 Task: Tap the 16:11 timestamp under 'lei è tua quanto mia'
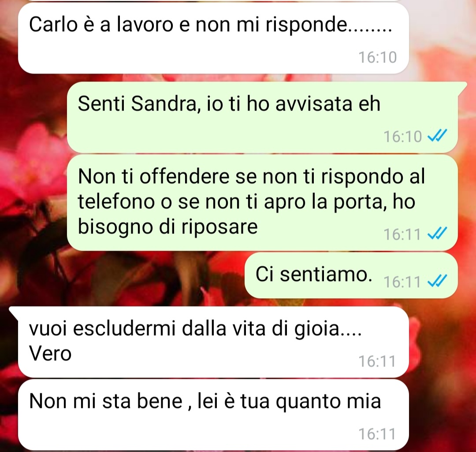377,434
